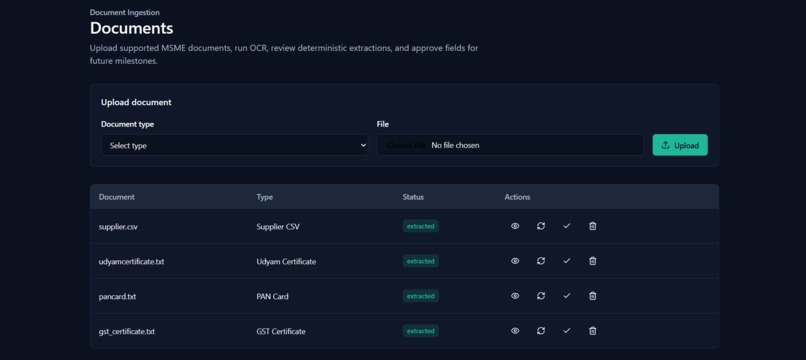
Task: Re-run extraction for supplier.csv
Action: click(x=541, y=226)
